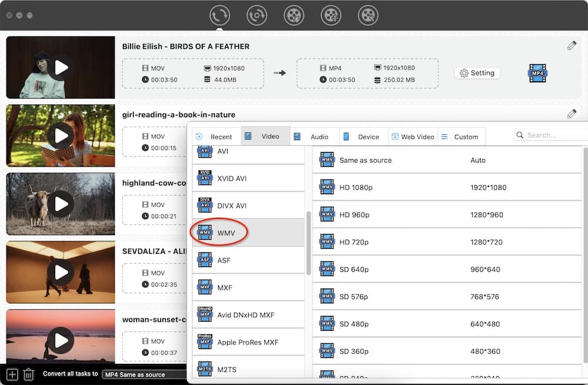Screen dimensions: 588x385
Task: Select WMV Same as source preset
Action: 447,160
